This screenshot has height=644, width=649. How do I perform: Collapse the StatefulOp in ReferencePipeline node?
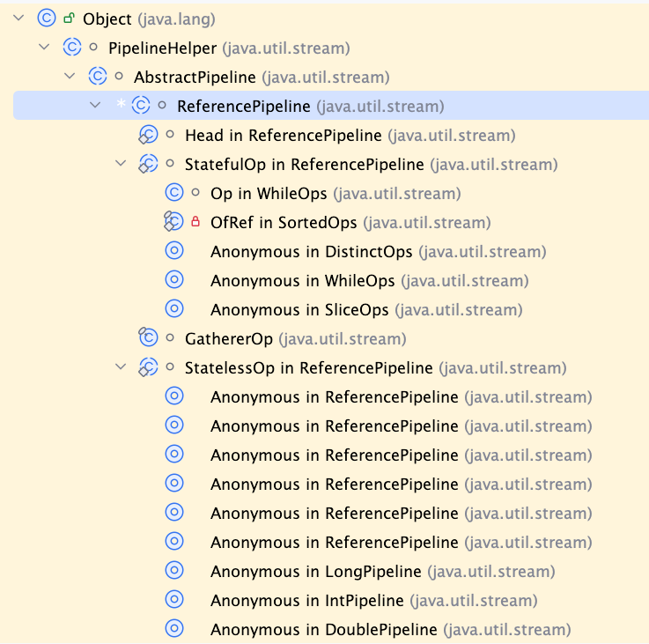pos(121,163)
